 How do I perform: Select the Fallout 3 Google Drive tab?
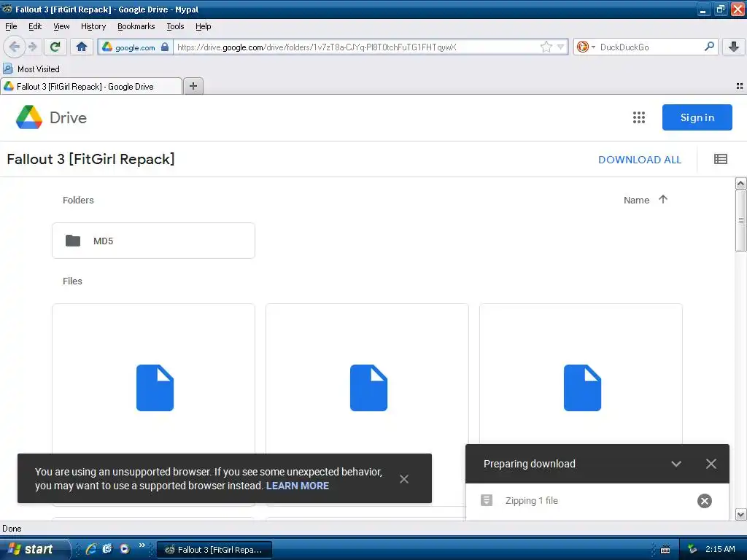(91, 86)
